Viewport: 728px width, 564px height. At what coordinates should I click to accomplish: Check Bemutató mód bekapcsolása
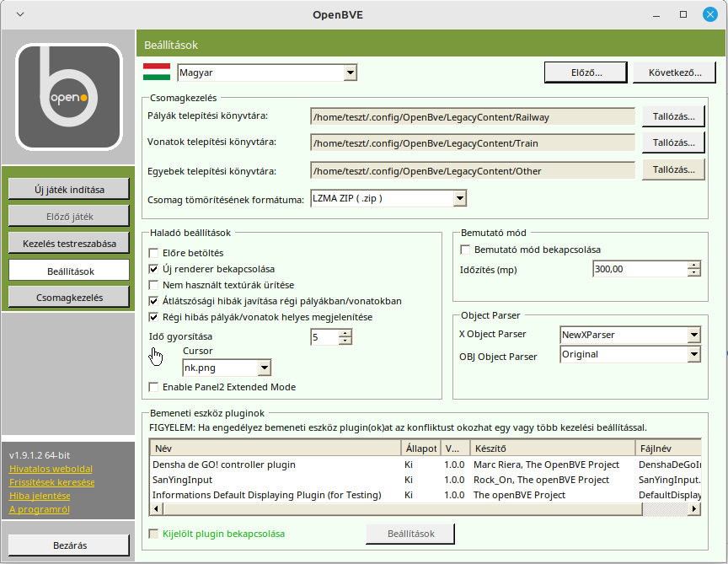click(465, 250)
